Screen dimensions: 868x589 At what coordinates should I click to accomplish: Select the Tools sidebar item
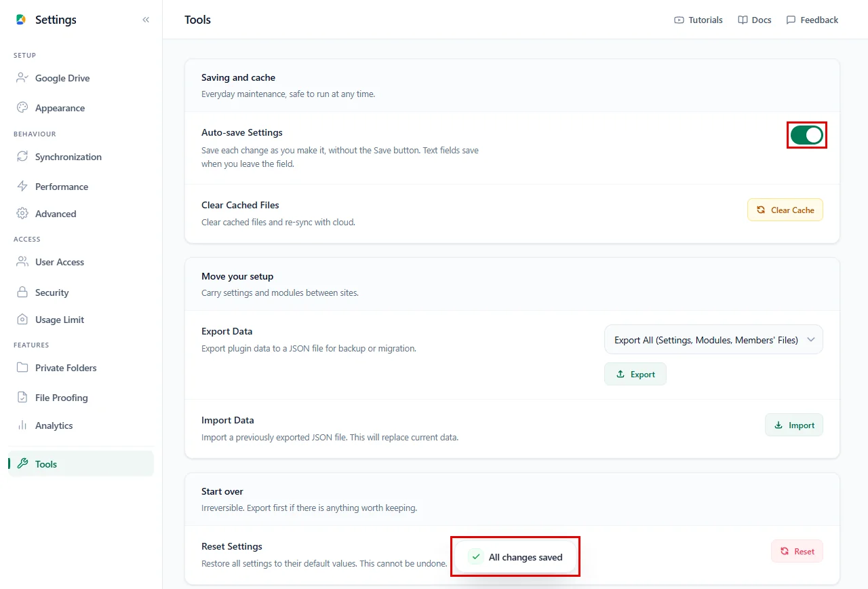(81, 464)
